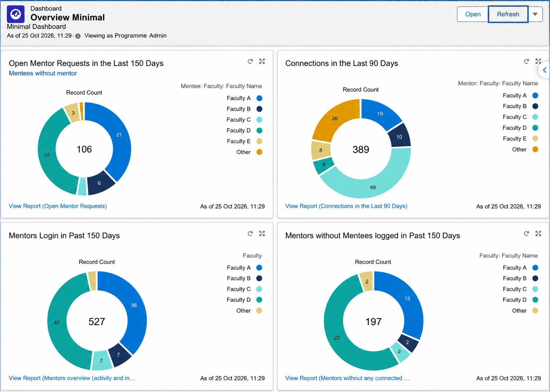The width and height of the screenshot is (550, 392).
Task: Expand the Mentors without Mentees chart fullscreen
Action: point(538,234)
